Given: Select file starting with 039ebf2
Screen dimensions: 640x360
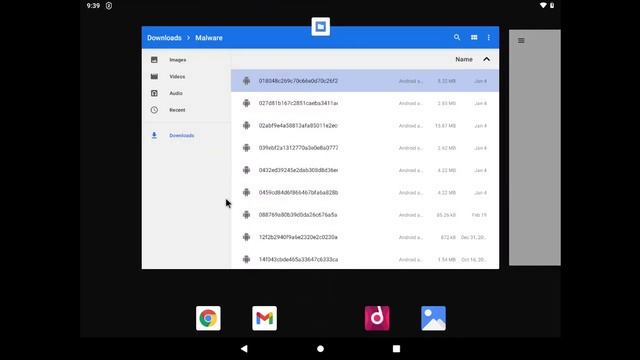Looking at the screenshot, I should click(365, 148).
